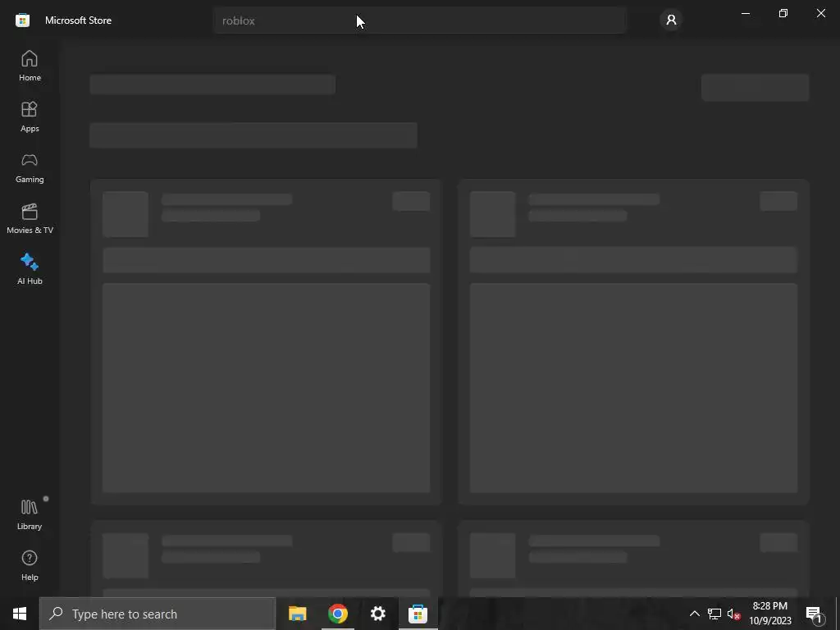The height and width of the screenshot is (630, 840).
Task: Restore down the Microsoft Store window
Action: point(783,13)
